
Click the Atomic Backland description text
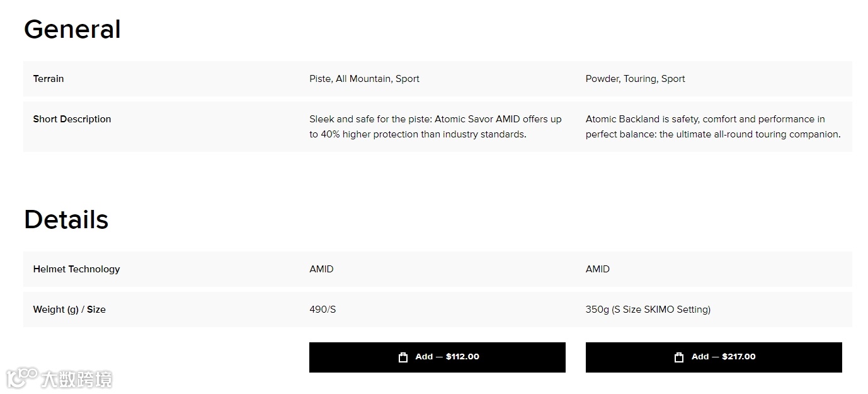click(x=712, y=127)
